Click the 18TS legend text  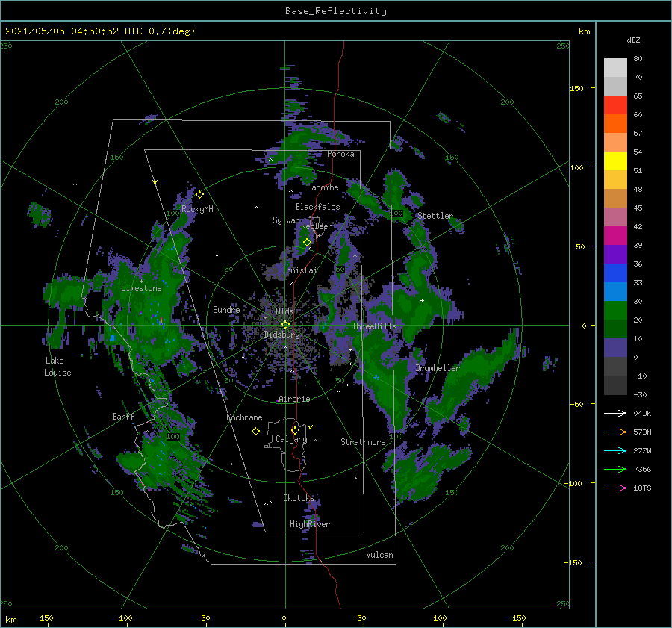click(642, 488)
